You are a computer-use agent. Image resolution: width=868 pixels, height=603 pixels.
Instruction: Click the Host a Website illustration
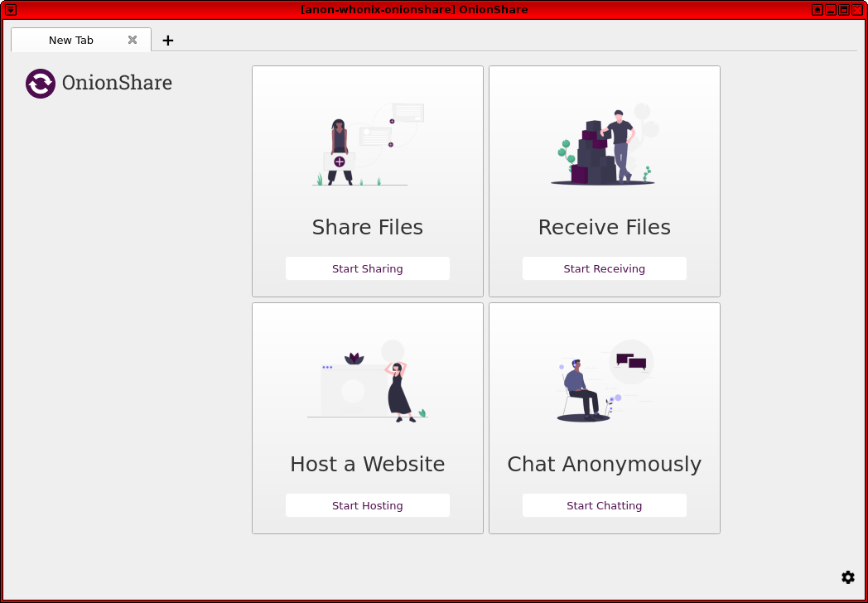367,381
